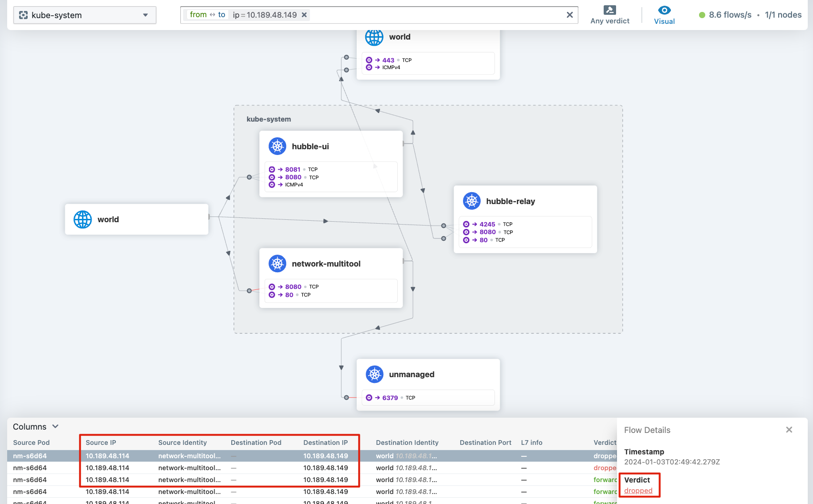Select the unmanaged Kubernetes icon
813x504 pixels.
375,374
